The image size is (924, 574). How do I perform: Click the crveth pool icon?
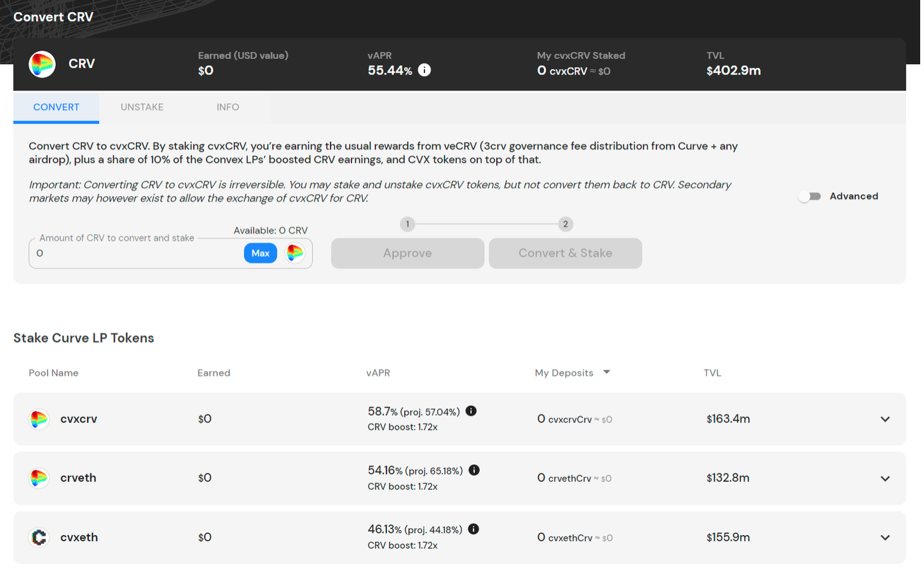[x=39, y=479]
